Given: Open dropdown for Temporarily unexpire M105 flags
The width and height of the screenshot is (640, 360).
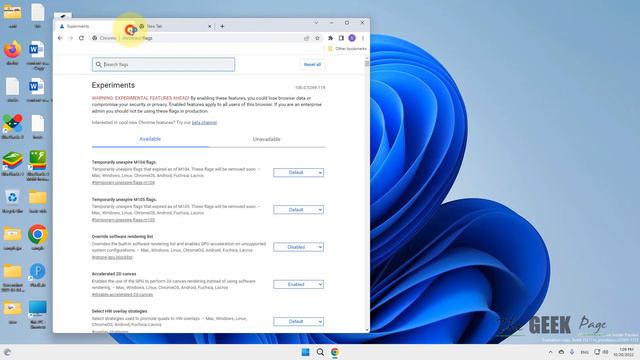Looking at the screenshot, I should pos(298,210).
